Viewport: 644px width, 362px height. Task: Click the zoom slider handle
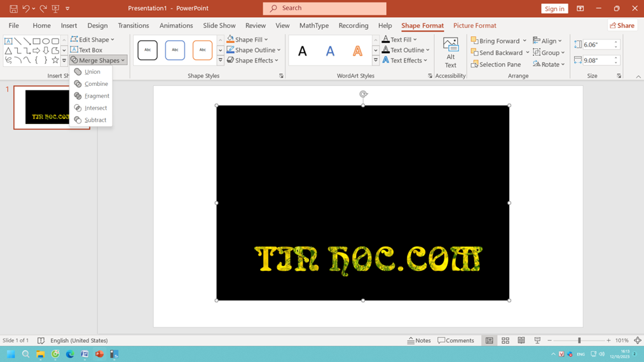[579, 341]
